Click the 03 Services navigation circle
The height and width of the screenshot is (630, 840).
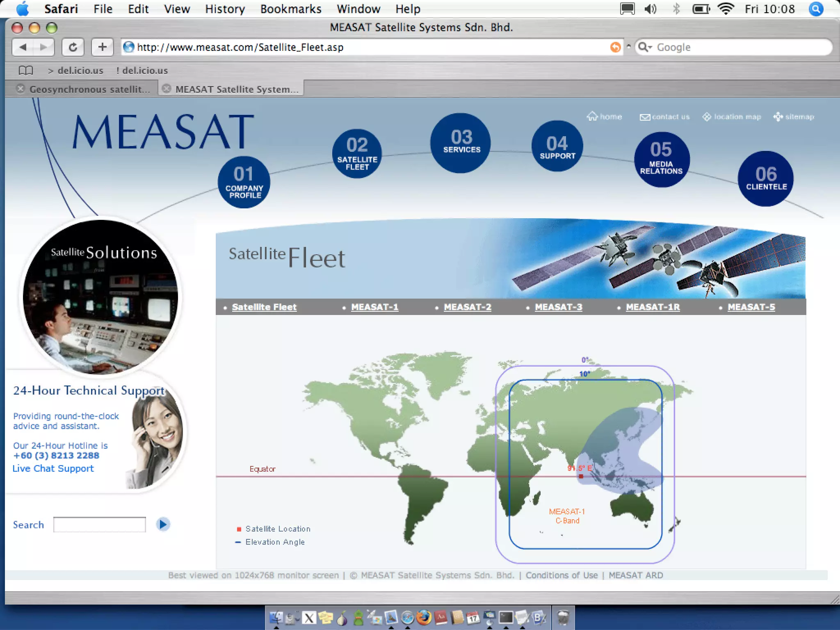(x=461, y=143)
